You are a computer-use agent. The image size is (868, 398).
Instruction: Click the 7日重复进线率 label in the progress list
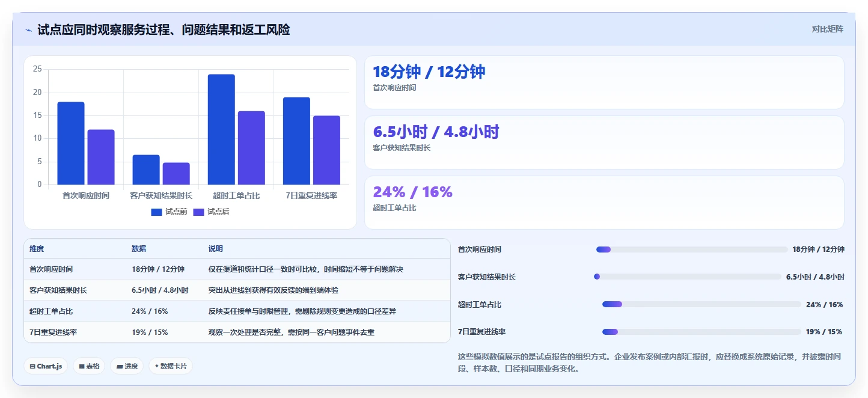(x=482, y=332)
